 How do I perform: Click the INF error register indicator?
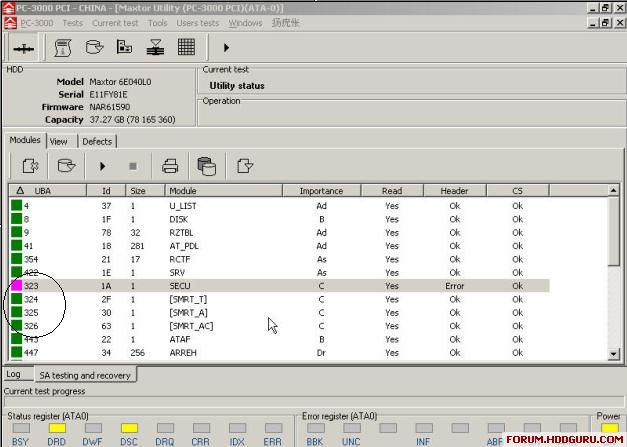point(423,428)
